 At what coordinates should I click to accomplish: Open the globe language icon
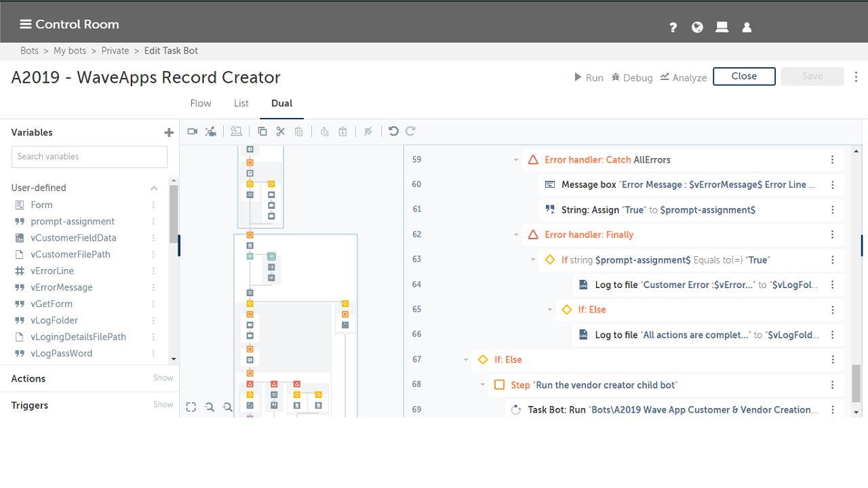click(x=697, y=27)
